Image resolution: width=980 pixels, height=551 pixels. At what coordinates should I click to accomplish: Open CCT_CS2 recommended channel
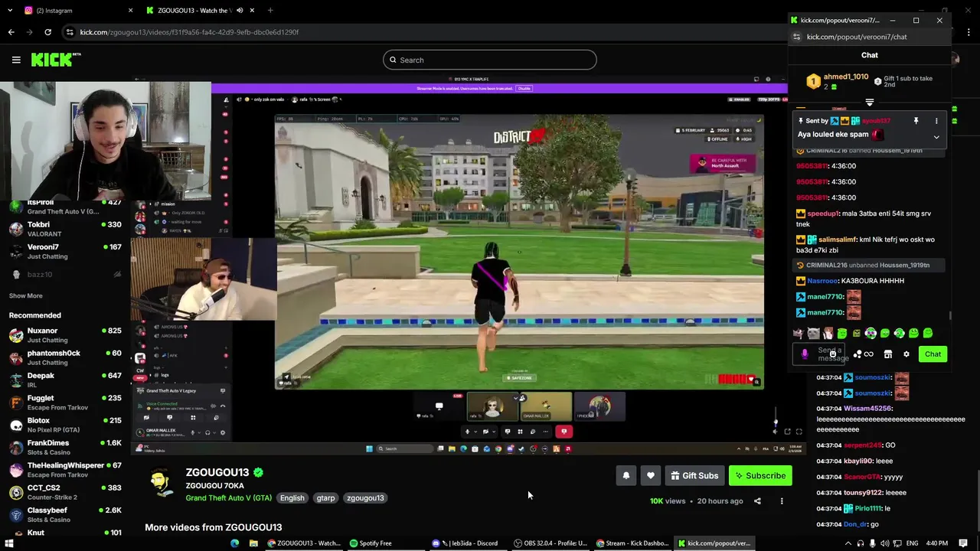point(65,492)
